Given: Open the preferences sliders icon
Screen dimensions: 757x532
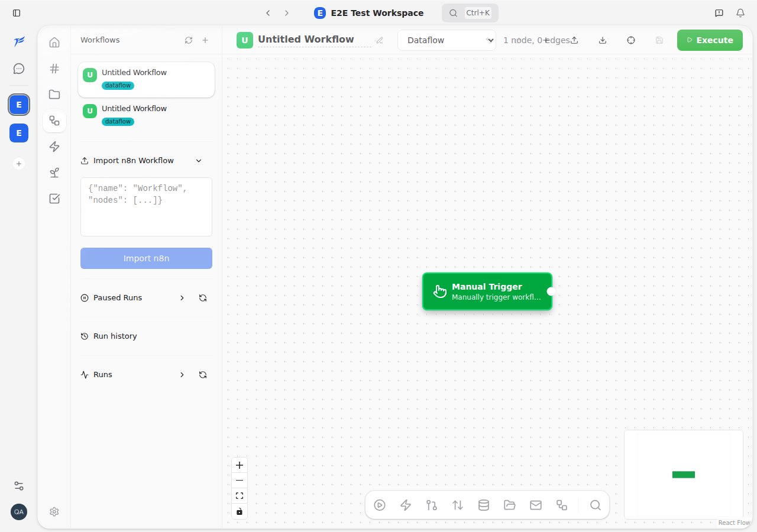Looking at the screenshot, I should click(19, 486).
